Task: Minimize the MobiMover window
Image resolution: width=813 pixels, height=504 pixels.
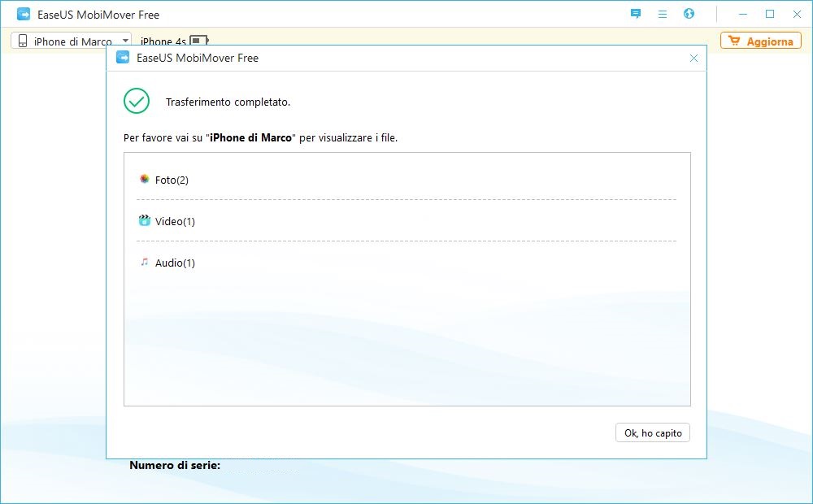Action: click(743, 14)
